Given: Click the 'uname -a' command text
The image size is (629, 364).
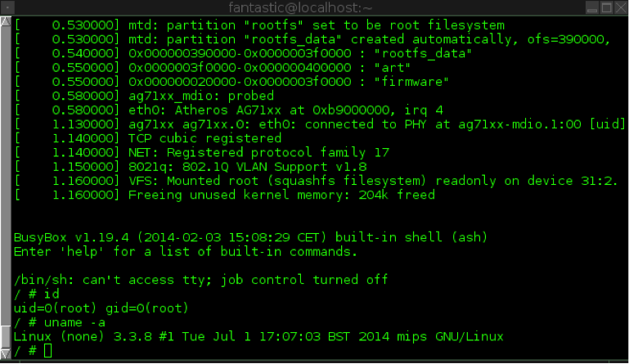Looking at the screenshot, I should click(74, 322).
